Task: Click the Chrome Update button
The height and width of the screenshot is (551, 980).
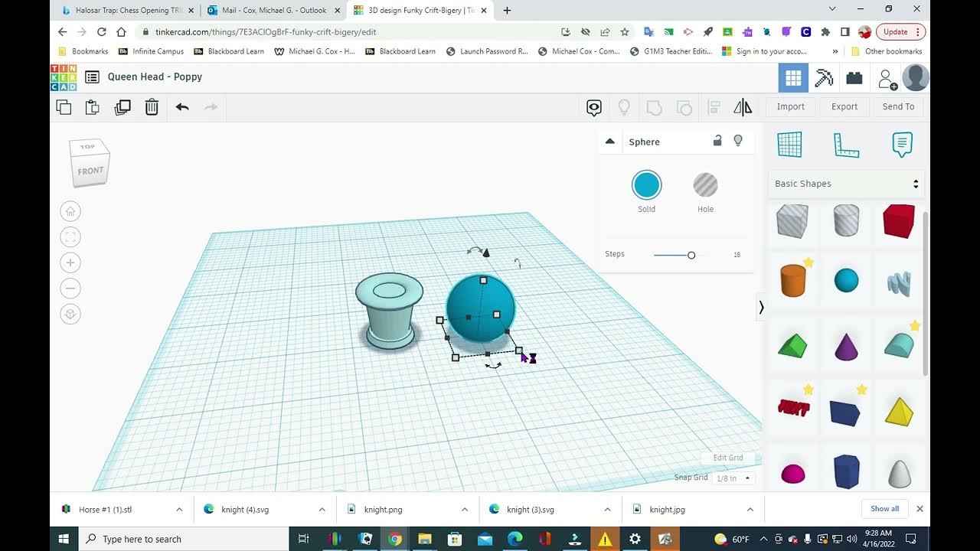Action: [x=900, y=32]
